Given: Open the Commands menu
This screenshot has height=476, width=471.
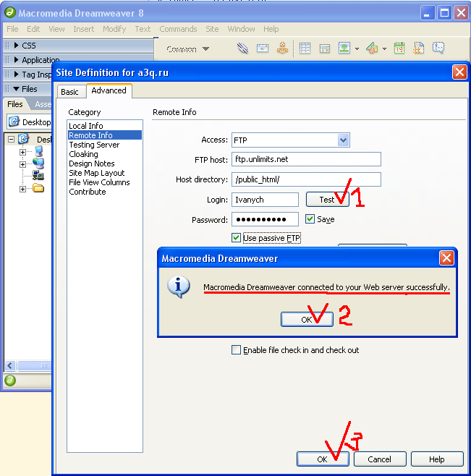Looking at the screenshot, I should (178, 29).
